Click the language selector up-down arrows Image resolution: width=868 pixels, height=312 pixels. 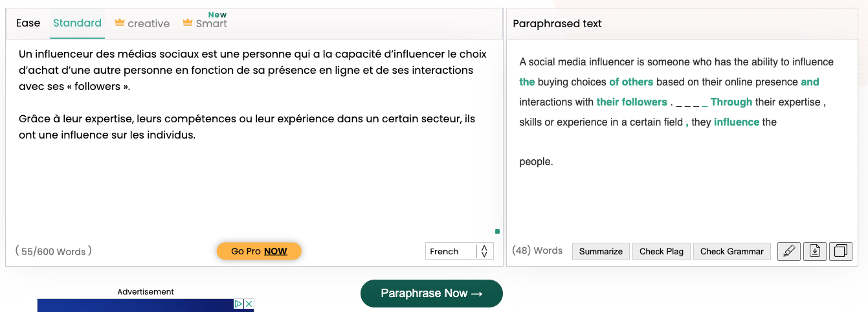point(484,251)
